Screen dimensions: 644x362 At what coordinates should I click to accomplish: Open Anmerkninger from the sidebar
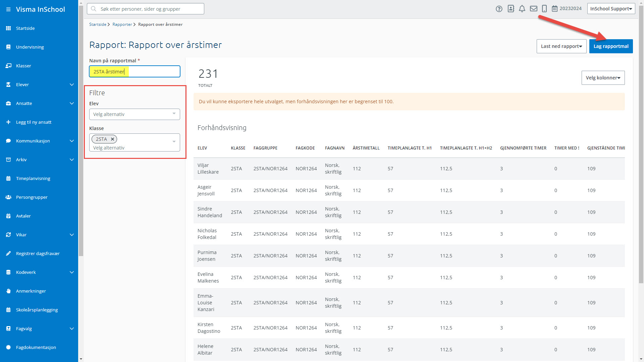pyautogui.click(x=31, y=291)
